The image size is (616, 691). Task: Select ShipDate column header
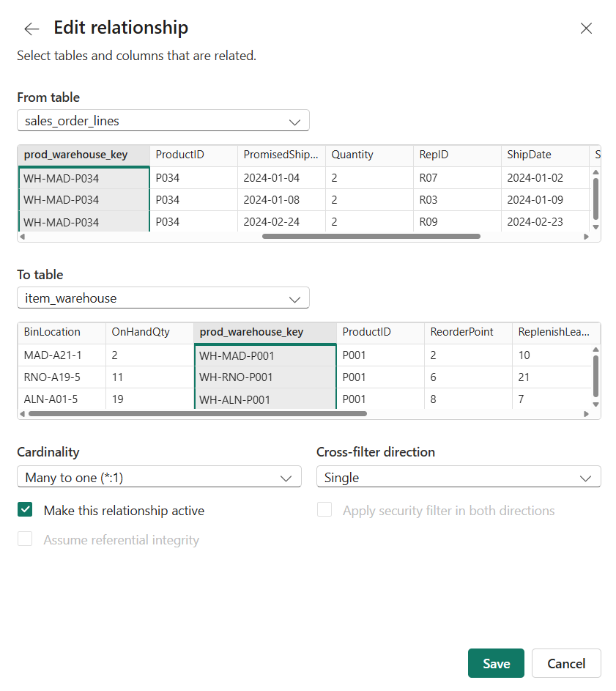coord(545,155)
